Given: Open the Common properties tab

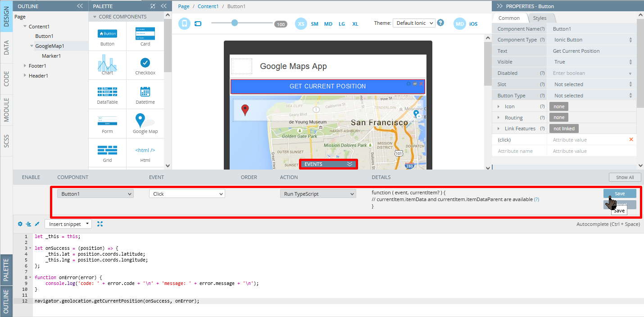Looking at the screenshot, I should (509, 18).
